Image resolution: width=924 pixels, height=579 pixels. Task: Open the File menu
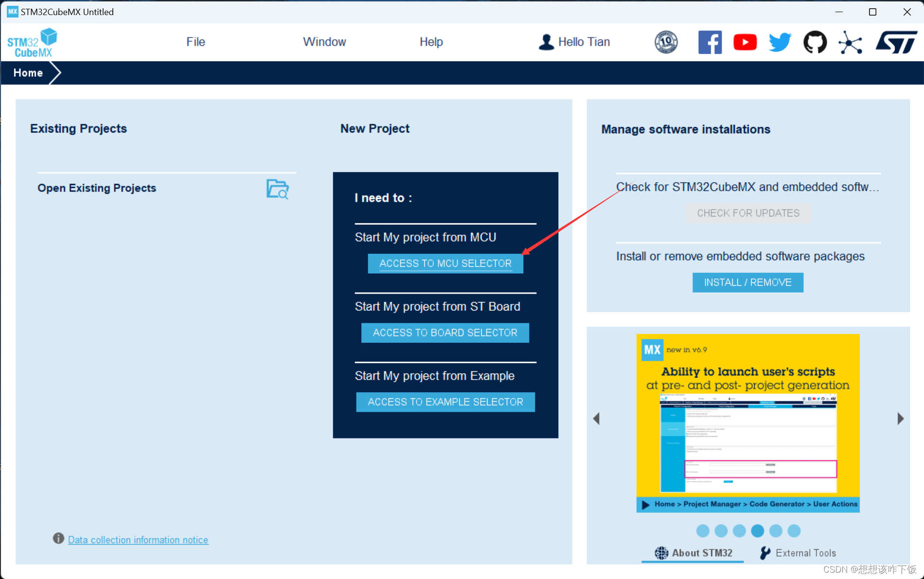195,42
